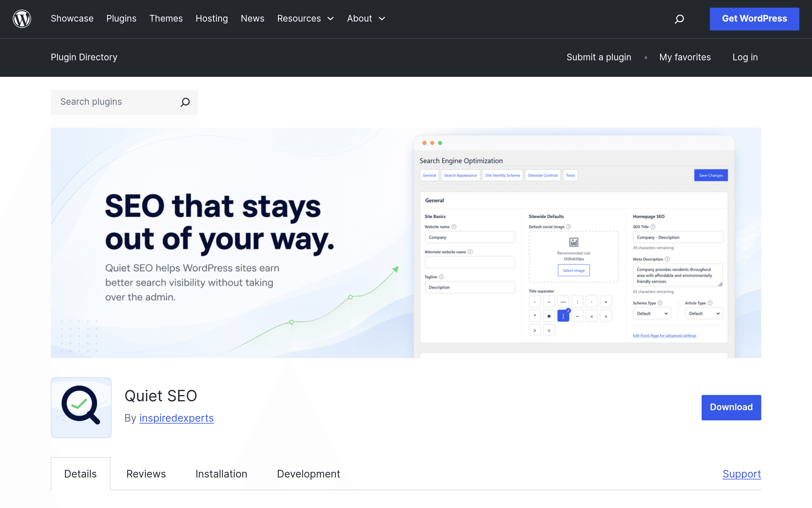Click the Log in link
Screen dimensions: 812x508
point(745,57)
